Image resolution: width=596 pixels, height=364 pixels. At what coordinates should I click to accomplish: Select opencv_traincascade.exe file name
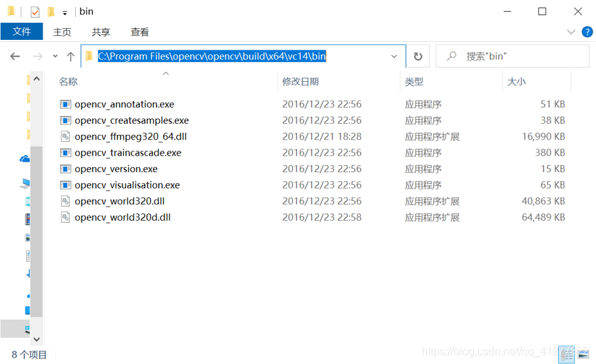tap(127, 153)
